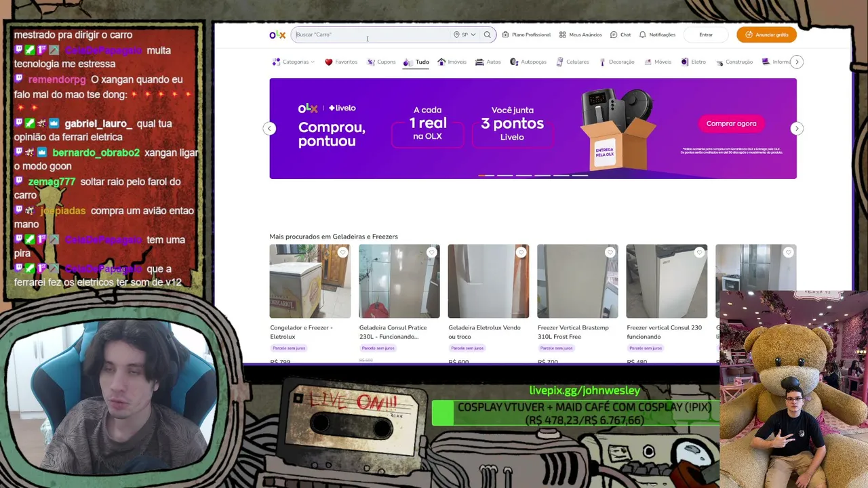The width and height of the screenshot is (868, 488).
Task: Open the Congelador e Freezer product photo
Action: pos(310,281)
